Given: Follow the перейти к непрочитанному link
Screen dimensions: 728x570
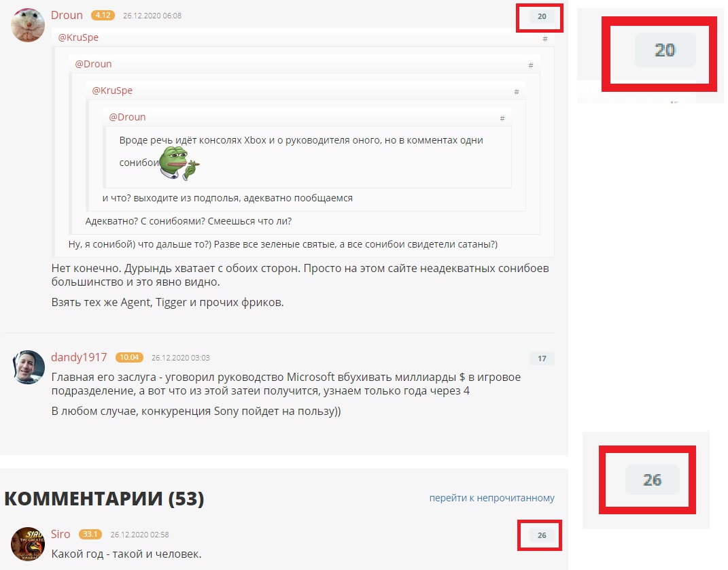Looking at the screenshot, I should click(491, 498).
